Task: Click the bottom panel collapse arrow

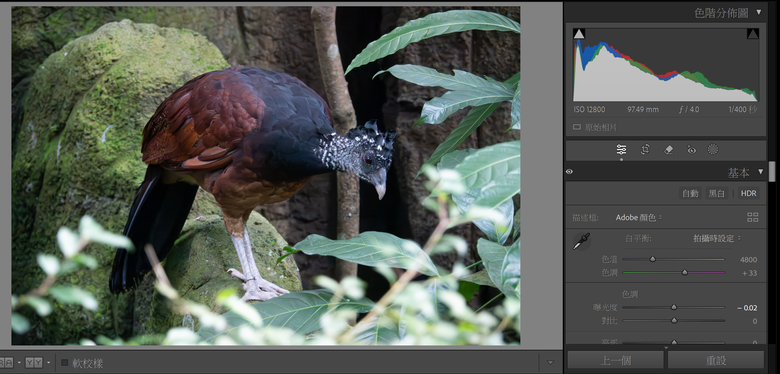Action: 666,347
